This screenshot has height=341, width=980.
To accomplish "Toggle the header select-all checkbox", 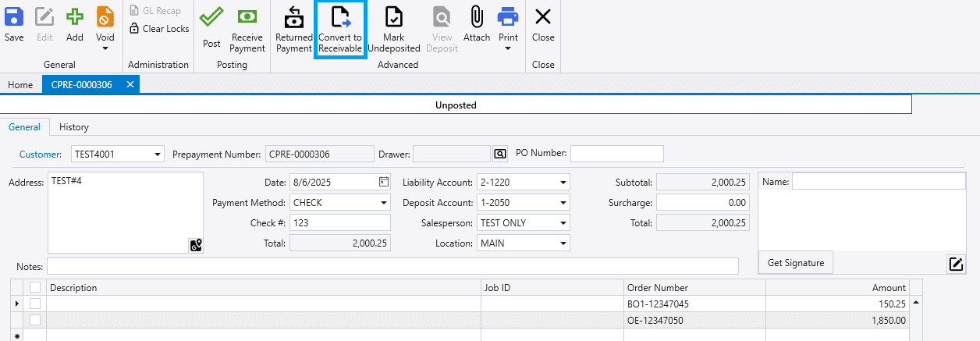I will [35, 287].
